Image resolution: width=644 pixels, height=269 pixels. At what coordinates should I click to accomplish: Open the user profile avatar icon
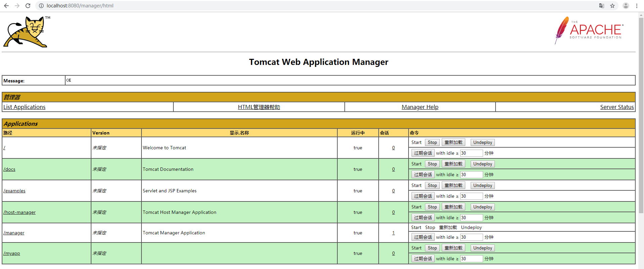pyautogui.click(x=626, y=6)
